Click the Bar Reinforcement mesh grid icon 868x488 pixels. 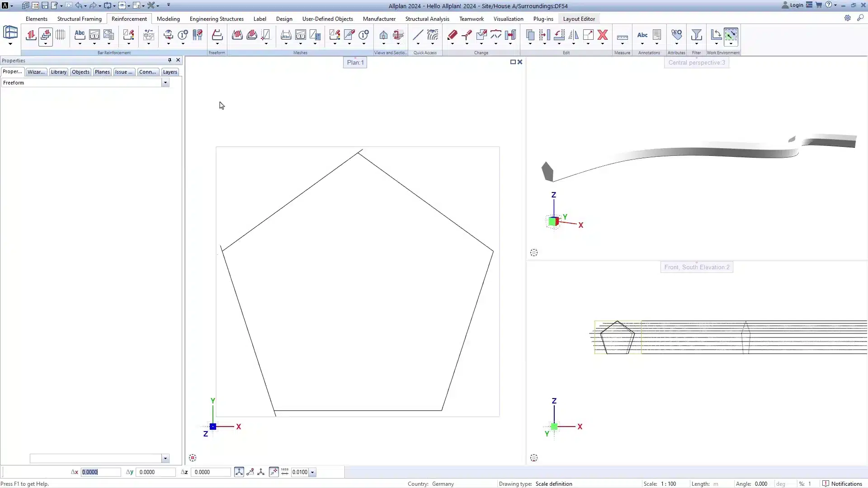point(60,35)
